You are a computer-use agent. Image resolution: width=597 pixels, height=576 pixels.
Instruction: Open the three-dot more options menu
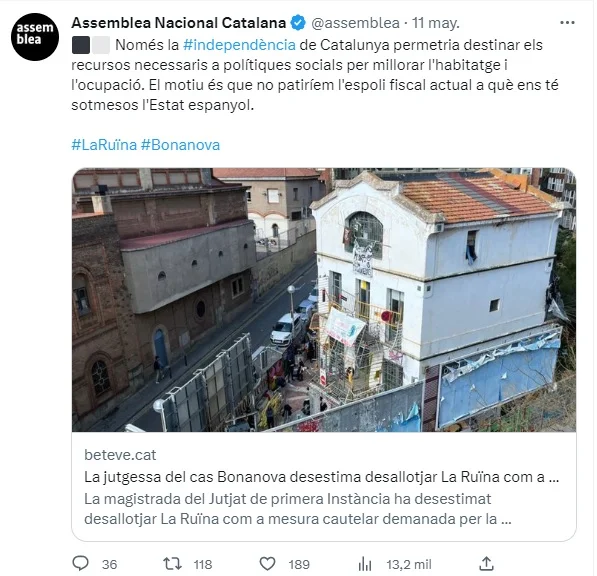click(x=567, y=23)
